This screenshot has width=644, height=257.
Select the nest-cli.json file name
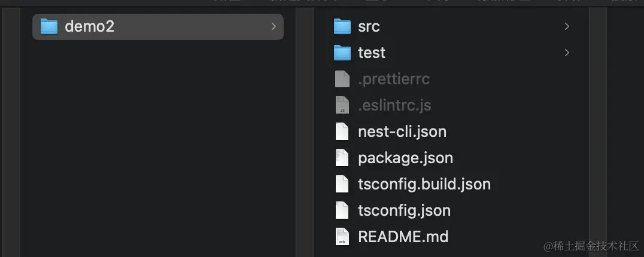(x=402, y=132)
